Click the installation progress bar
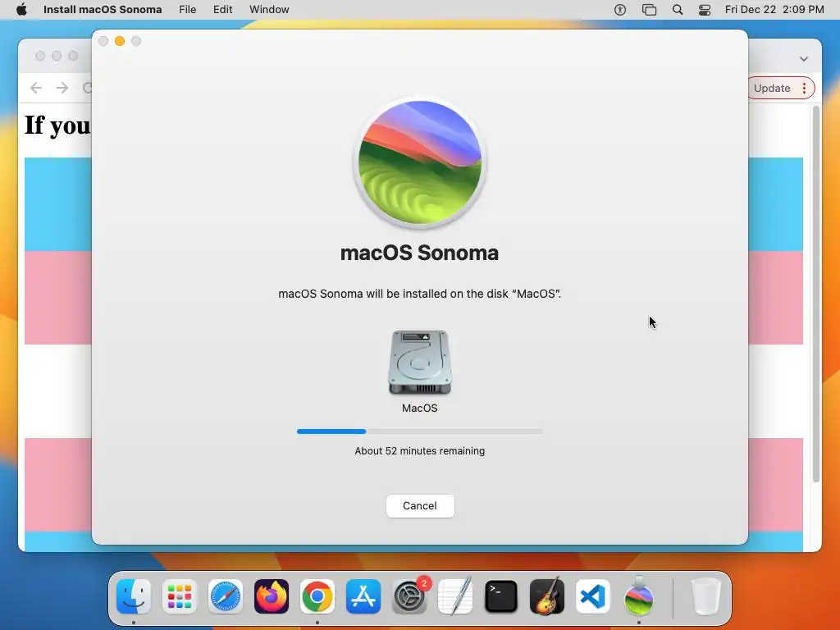 [x=420, y=431]
